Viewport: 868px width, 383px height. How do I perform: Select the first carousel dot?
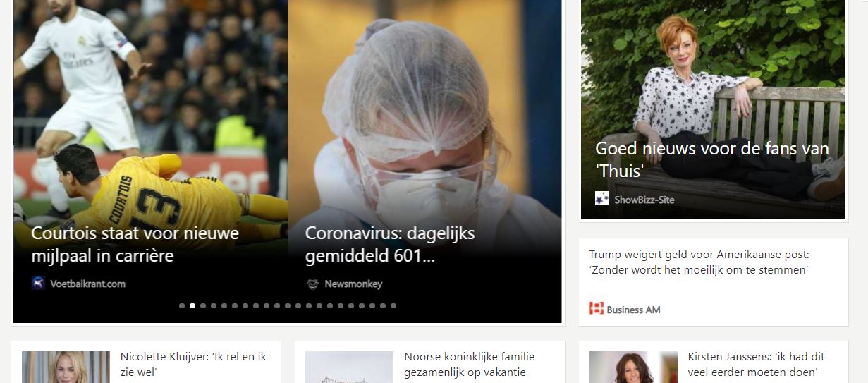coord(182,305)
